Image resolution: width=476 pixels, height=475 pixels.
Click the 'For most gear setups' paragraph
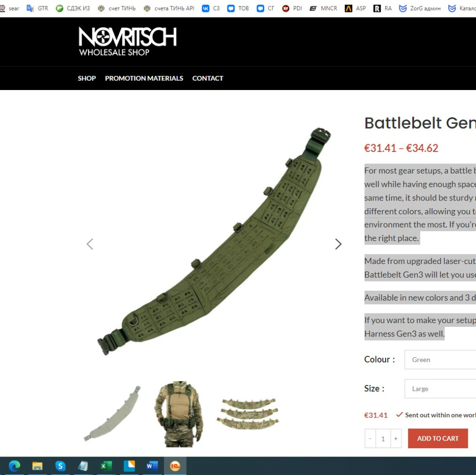[x=420, y=204]
